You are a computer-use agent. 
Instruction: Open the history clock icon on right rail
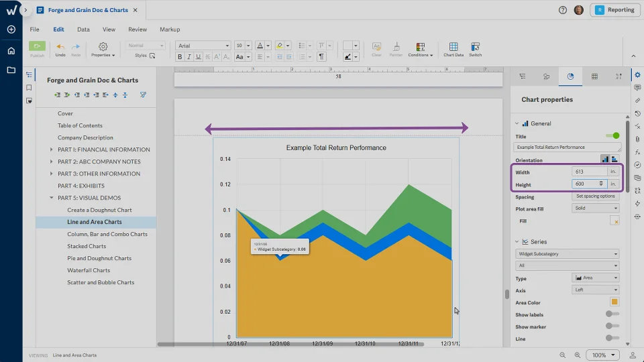(637, 114)
